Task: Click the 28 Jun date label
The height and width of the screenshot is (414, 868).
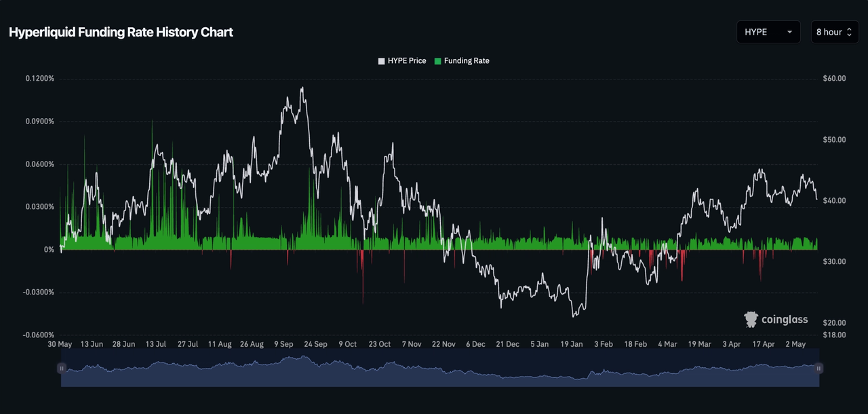Action: (x=123, y=345)
